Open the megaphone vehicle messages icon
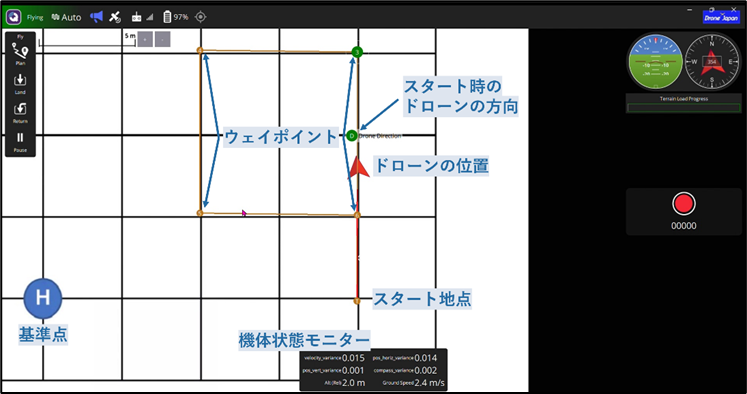Viewport: 747px width, 394px height. pos(97,17)
